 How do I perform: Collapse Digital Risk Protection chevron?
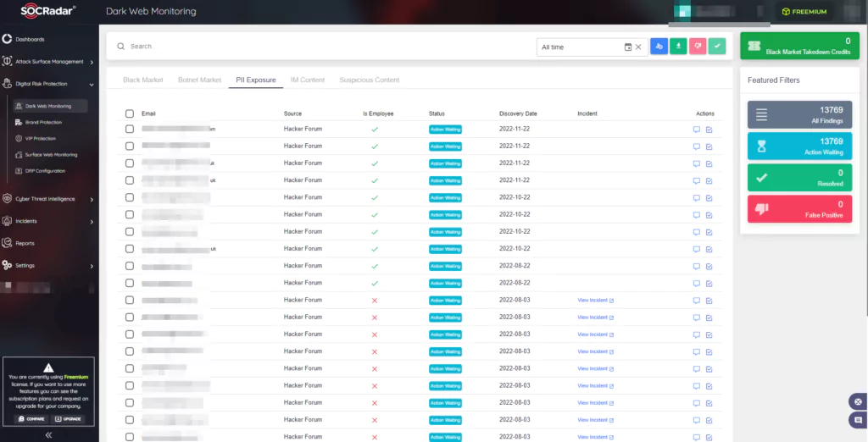pos(92,84)
